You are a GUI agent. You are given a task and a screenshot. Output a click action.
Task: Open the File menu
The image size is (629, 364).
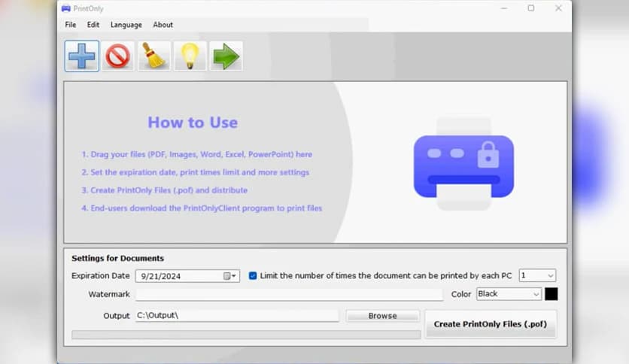(71, 25)
